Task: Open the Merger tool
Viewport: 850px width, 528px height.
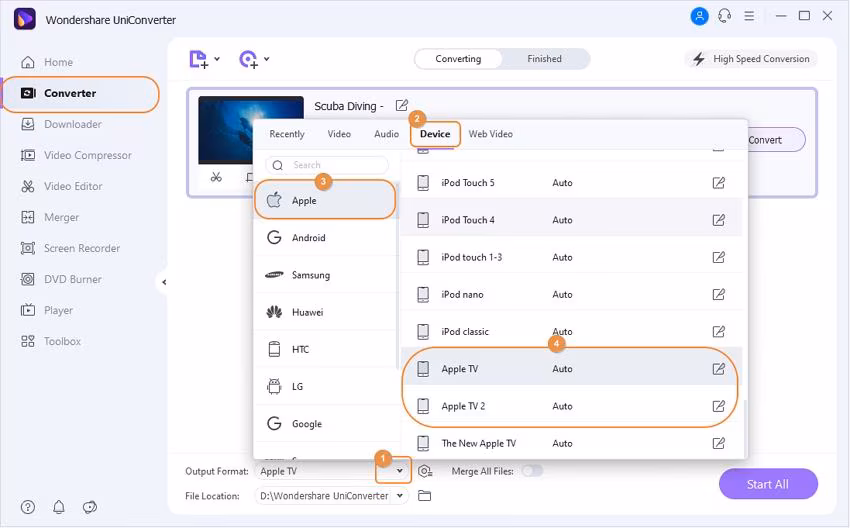Action: (49, 217)
